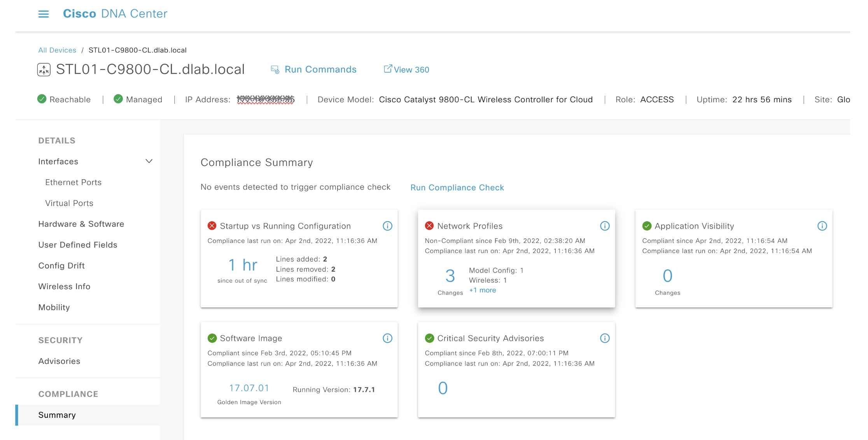Select Wireless Info in the sidebar
Viewport: 868px width, 440px height.
[64, 286]
